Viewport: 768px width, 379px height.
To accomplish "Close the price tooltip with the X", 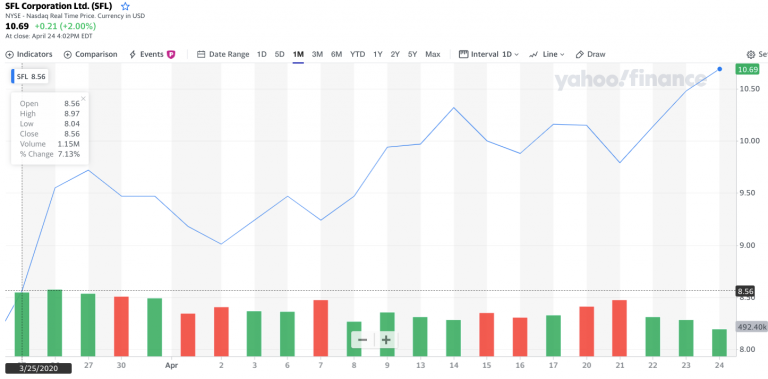I will pyautogui.click(x=83, y=98).
